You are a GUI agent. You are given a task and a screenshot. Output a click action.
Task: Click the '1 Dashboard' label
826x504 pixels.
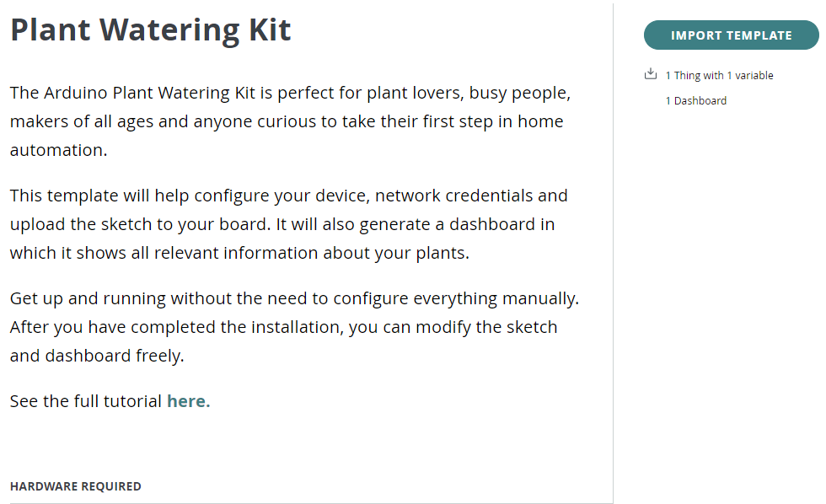(x=696, y=100)
